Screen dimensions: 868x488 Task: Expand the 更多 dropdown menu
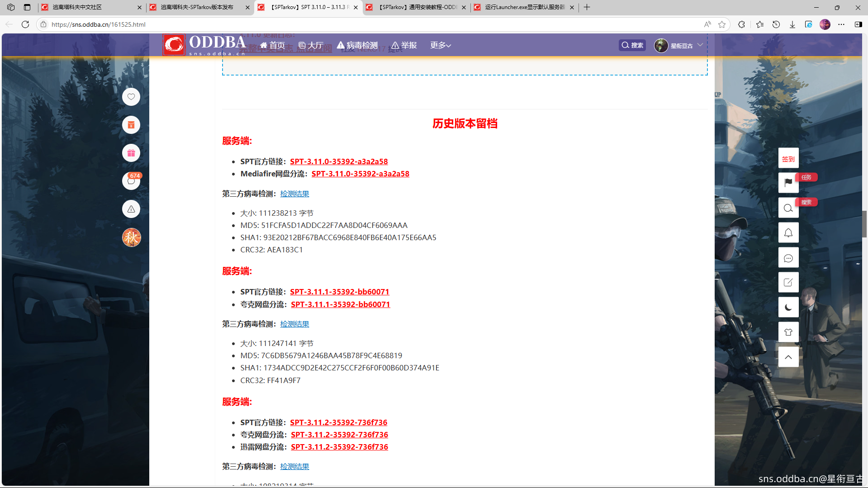click(441, 45)
